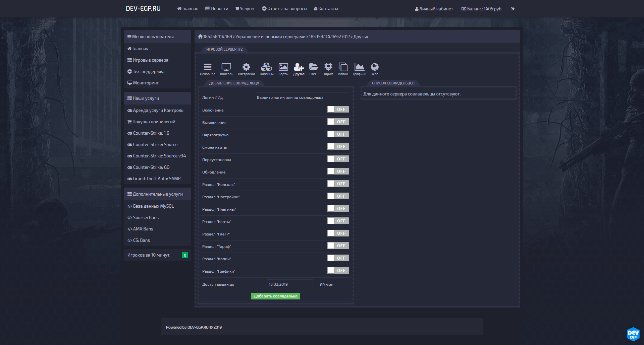Open the Консоль server toolbar icon

226,69
